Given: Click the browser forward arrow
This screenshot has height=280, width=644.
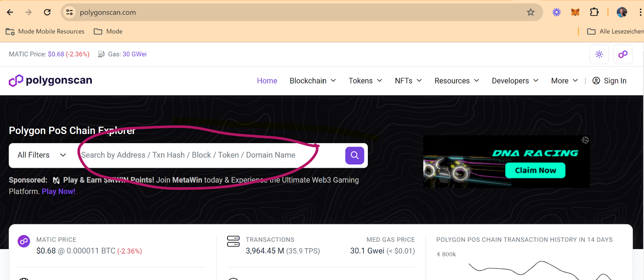Looking at the screenshot, I should (x=28, y=12).
